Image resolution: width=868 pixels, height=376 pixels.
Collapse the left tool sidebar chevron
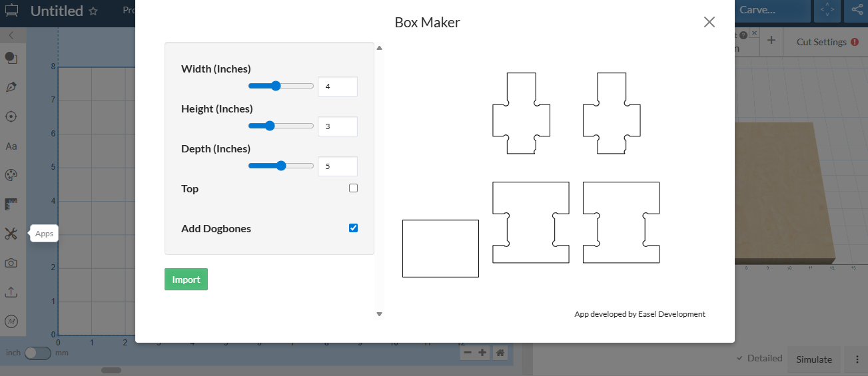11,35
